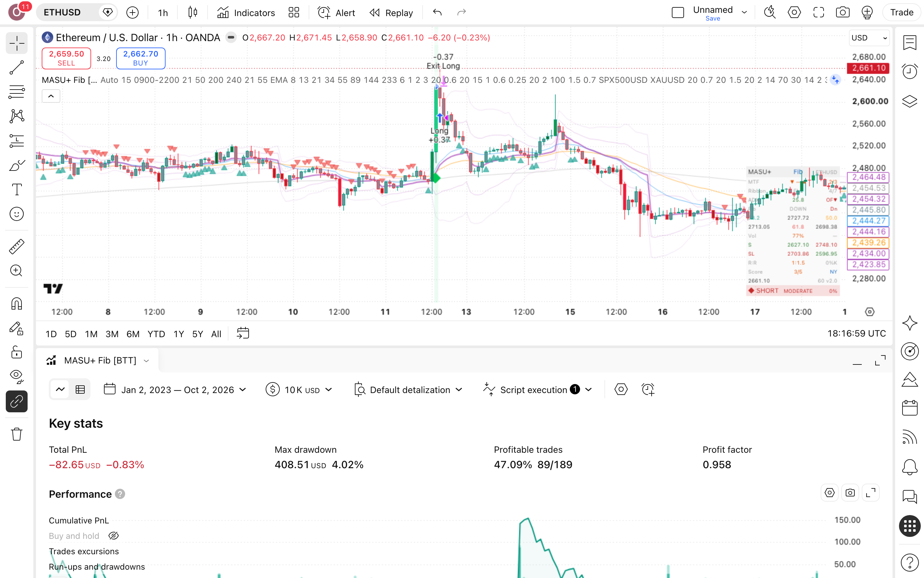Open the forecasting and measurement tools
Image resolution: width=924 pixels, height=578 pixels.
coord(17,141)
